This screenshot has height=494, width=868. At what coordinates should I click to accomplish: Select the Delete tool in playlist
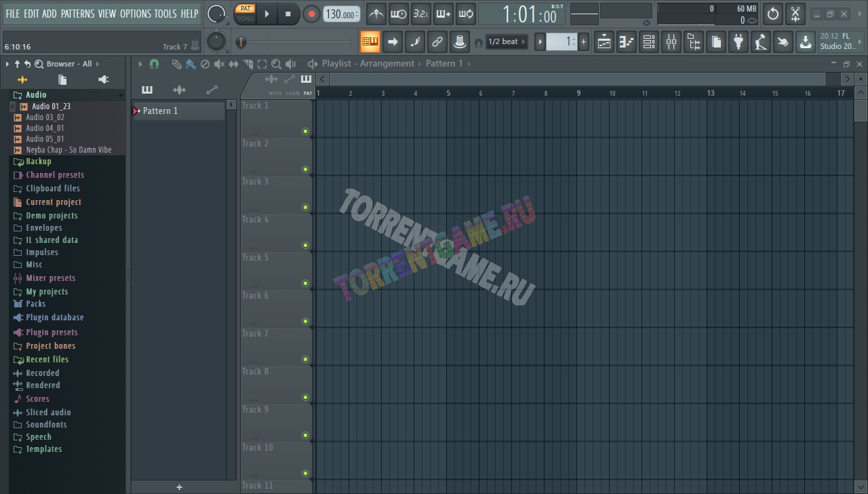pos(205,64)
